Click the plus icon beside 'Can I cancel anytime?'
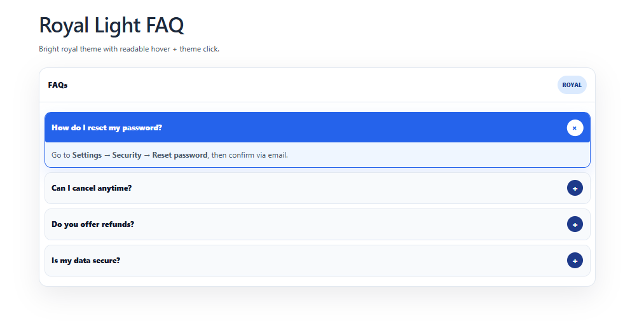The height and width of the screenshot is (328, 644). point(575,188)
